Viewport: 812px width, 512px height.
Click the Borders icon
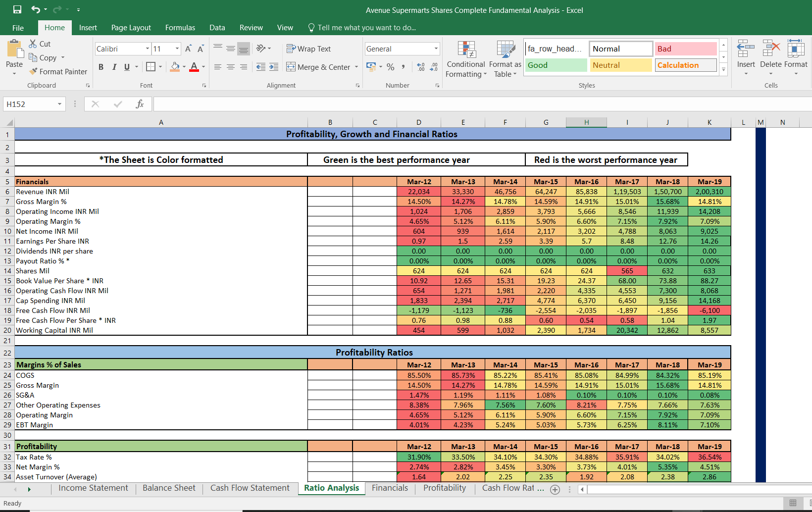(x=151, y=66)
